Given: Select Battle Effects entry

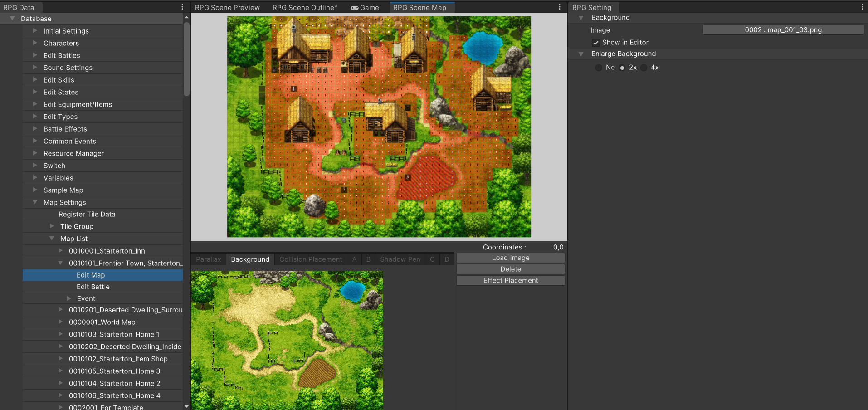Looking at the screenshot, I should pos(102,129).
